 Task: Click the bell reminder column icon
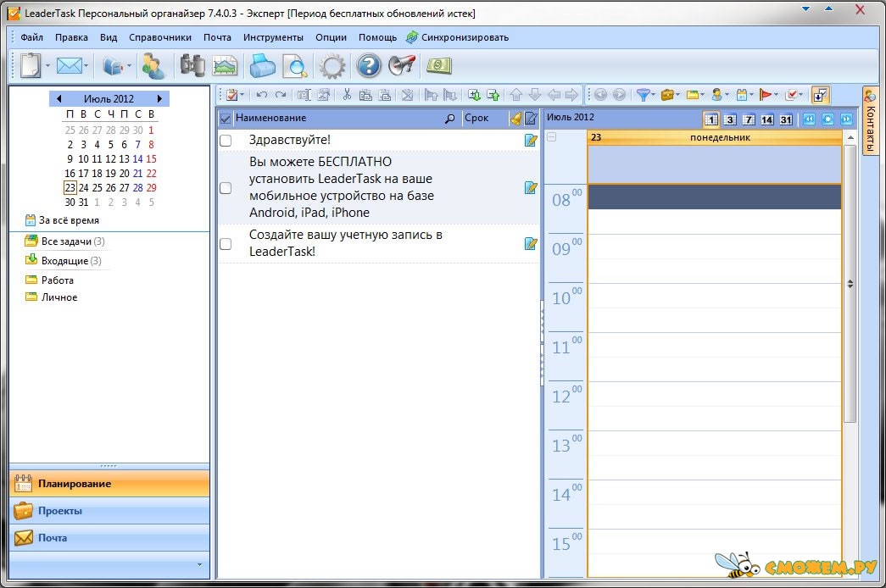point(515,118)
